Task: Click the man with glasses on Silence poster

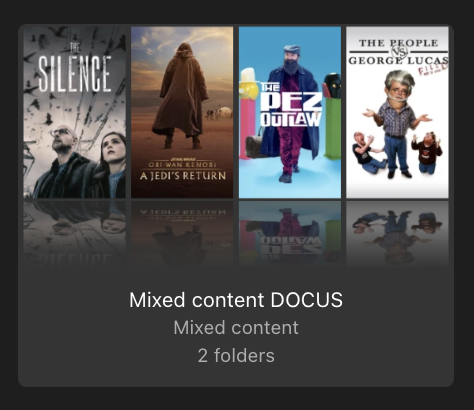Action: tap(63, 162)
